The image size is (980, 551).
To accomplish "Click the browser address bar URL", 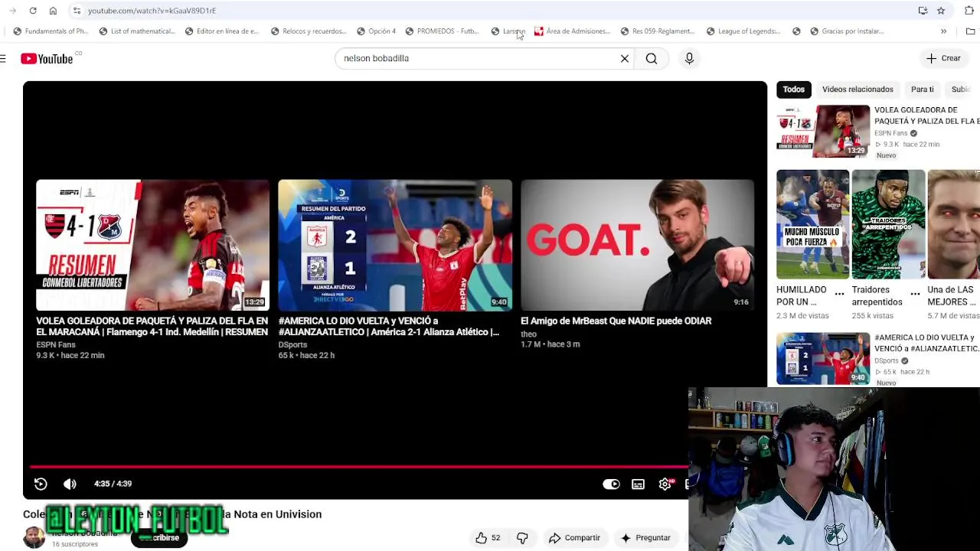I will click(x=152, y=11).
